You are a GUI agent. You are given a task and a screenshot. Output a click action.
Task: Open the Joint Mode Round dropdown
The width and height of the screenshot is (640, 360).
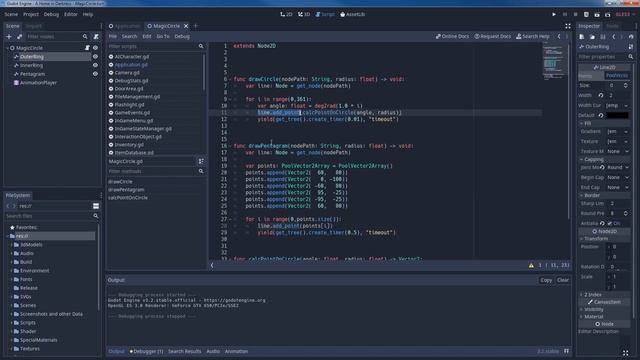618,167
